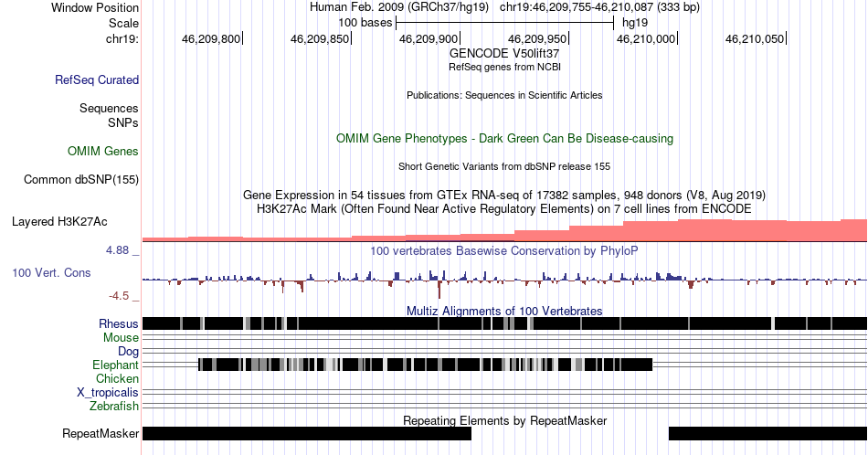Click the RefSeq Curated track label
Image resolution: width=868 pixels, height=455 pixels.
[x=97, y=79]
